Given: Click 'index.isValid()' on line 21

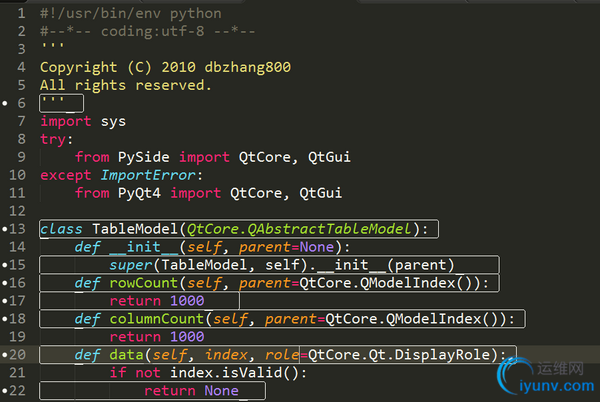Looking at the screenshot, I should 234,373.
